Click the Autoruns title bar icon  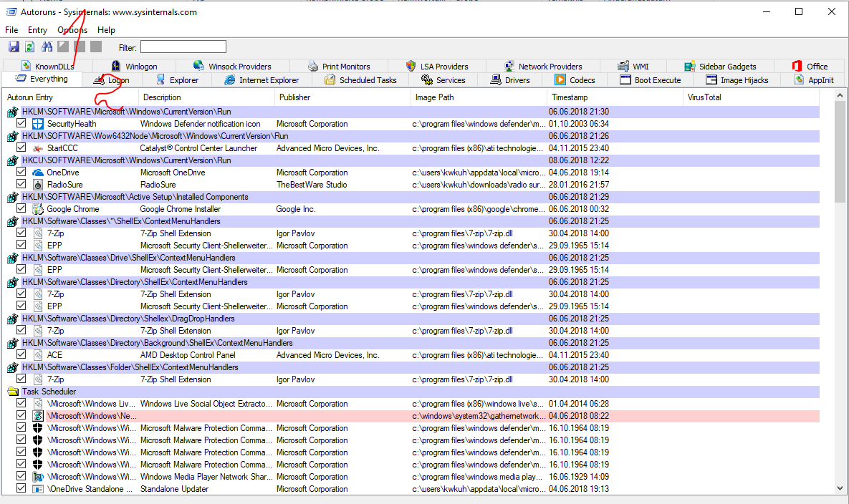point(11,12)
